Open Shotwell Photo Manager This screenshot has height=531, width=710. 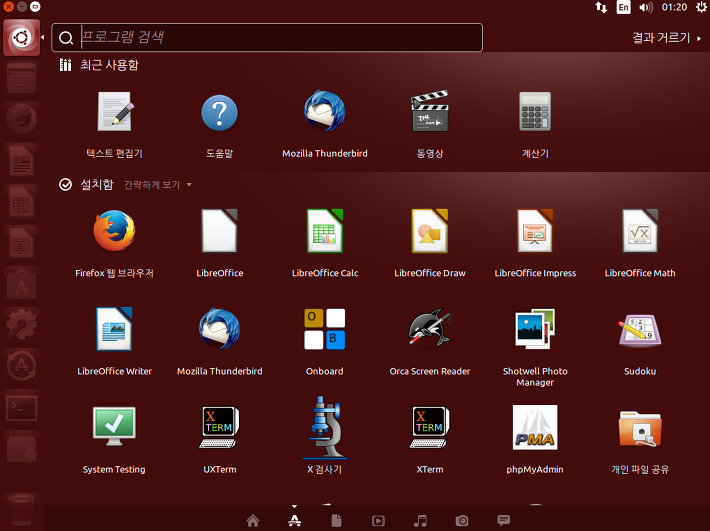click(x=535, y=329)
